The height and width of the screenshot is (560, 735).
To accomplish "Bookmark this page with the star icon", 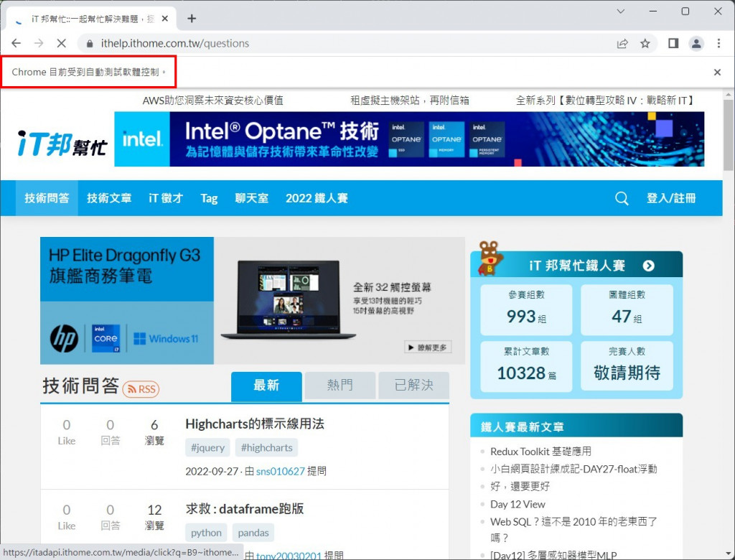I will (x=645, y=44).
